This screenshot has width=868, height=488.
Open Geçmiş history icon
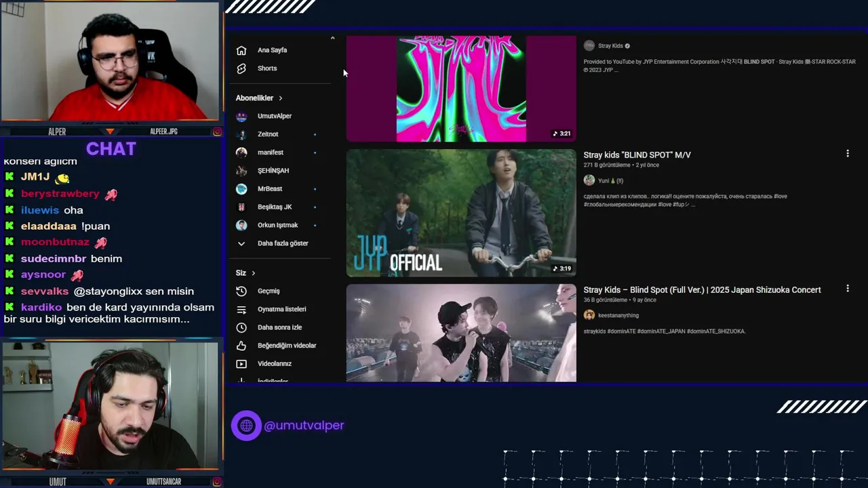click(x=241, y=291)
